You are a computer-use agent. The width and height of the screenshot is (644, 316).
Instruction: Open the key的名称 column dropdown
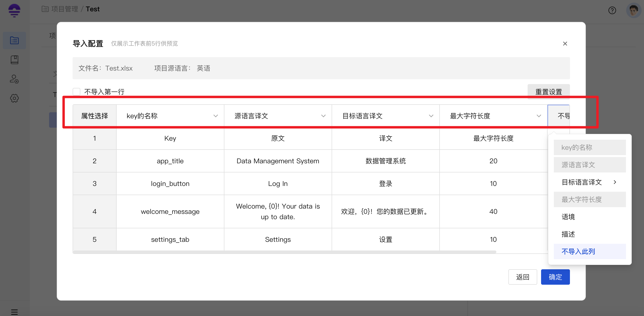[x=170, y=116]
